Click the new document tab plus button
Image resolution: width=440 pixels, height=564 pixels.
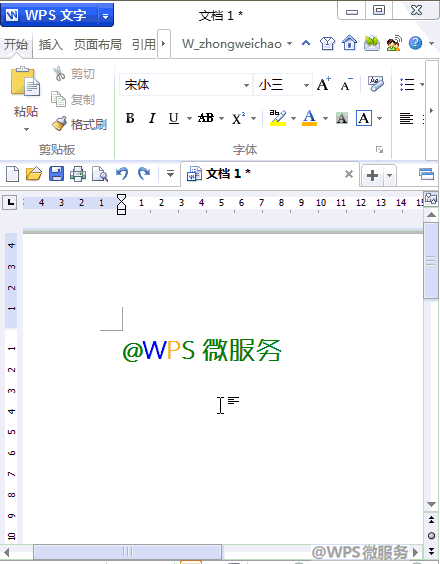pyautogui.click(x=372, y=176)
